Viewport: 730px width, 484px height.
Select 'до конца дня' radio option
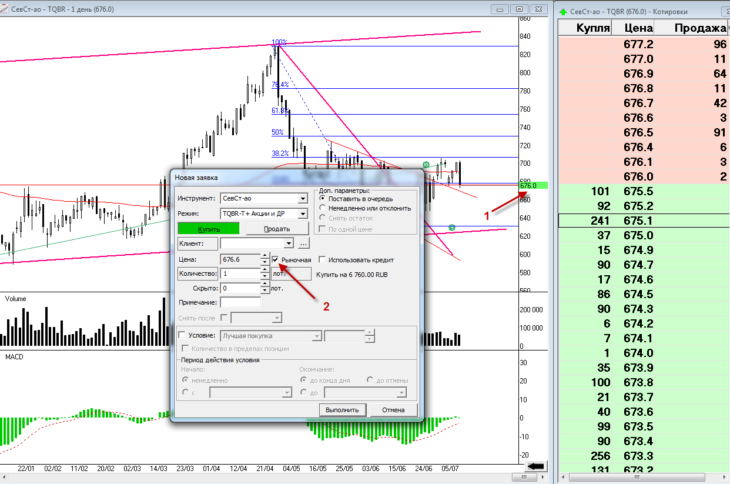point(303,380)
